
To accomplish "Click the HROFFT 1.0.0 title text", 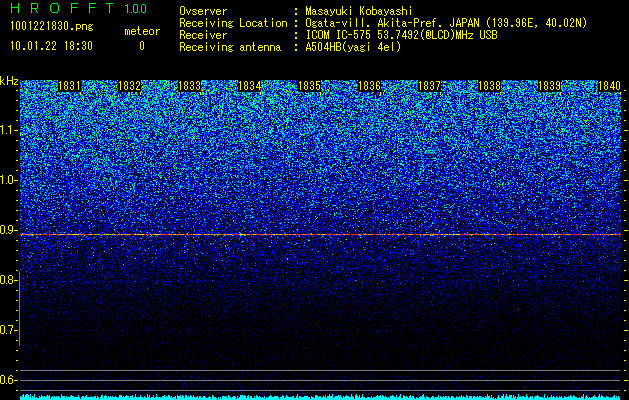I will (x=78, y=8).
